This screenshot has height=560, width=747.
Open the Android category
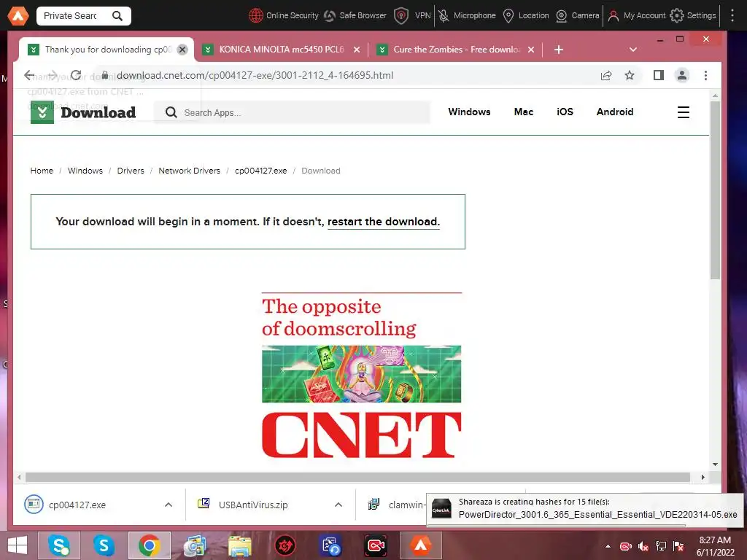click(615, 112)
